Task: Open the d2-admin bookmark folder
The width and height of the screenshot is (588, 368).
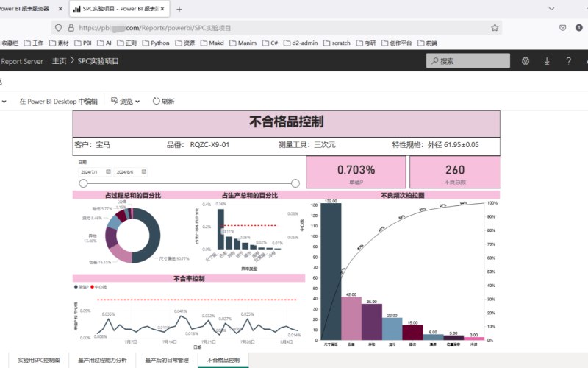Action: coord(301,43)
